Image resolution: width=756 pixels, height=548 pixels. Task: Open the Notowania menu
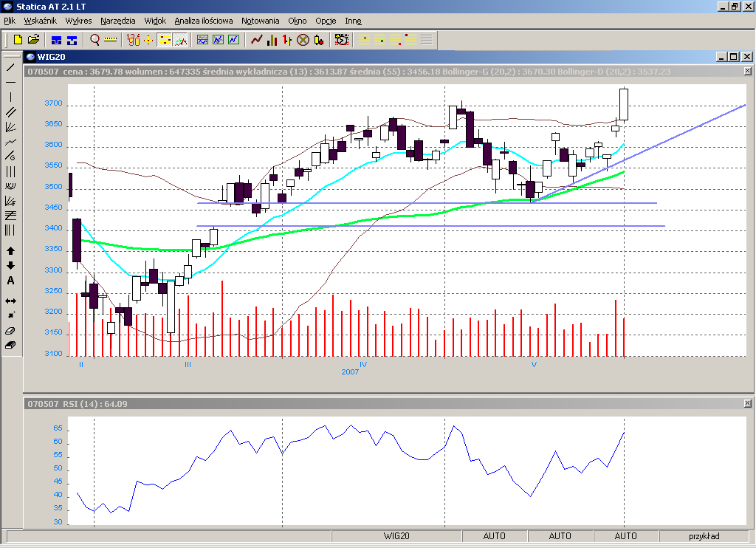(x=260, y=21)
